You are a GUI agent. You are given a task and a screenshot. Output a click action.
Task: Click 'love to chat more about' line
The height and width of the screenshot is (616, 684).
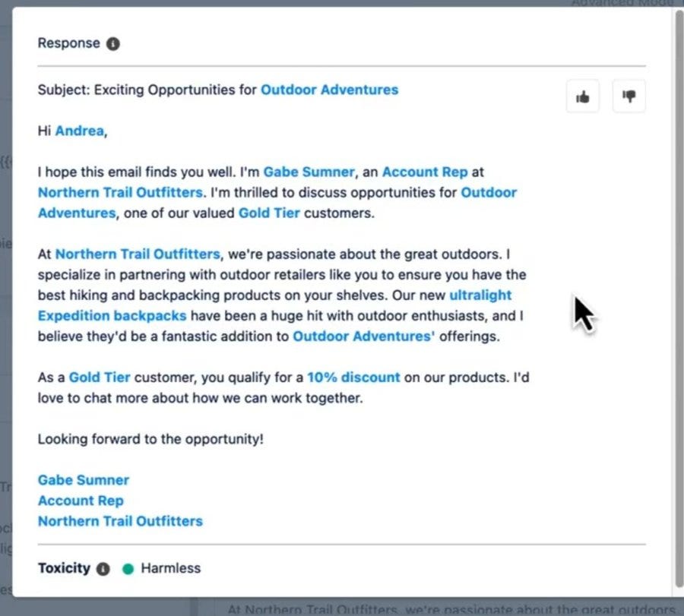200,398
